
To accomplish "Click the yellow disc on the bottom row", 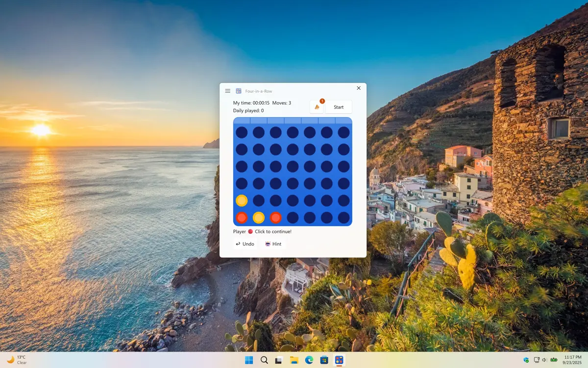I will (259, 217).
